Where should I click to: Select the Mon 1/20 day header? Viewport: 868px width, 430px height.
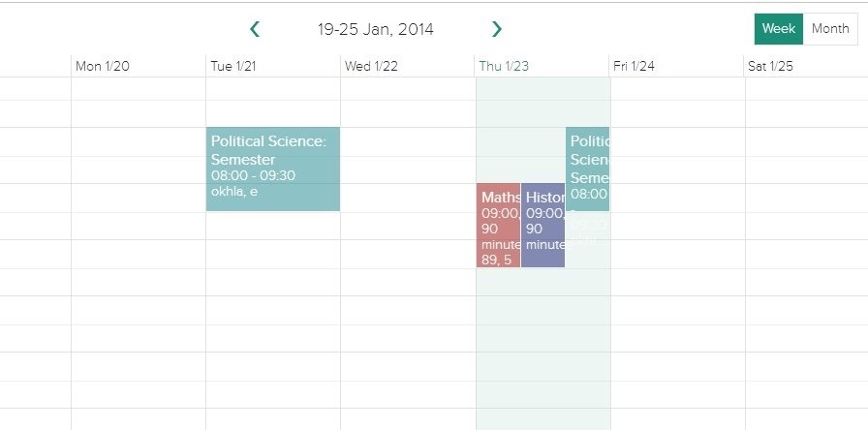pos(103,66)
